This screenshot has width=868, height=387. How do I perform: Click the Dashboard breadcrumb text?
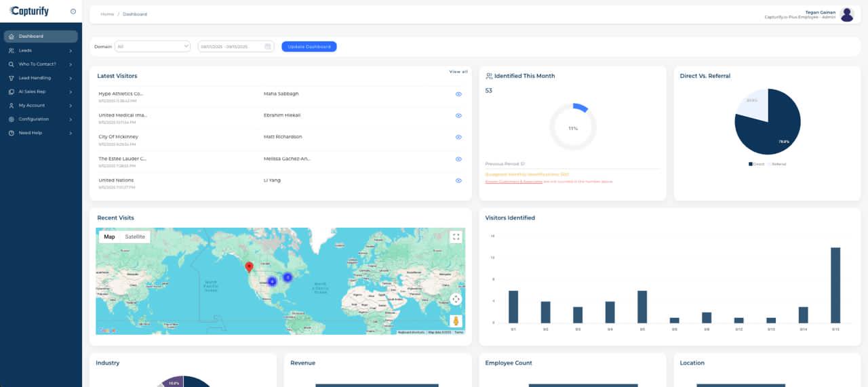(x=135, y=14)
